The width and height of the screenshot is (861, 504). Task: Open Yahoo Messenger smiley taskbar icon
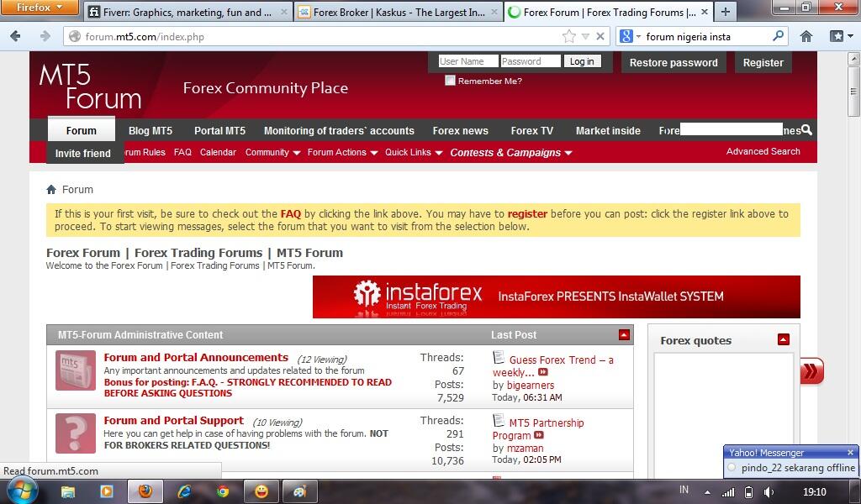click(261, 491)
